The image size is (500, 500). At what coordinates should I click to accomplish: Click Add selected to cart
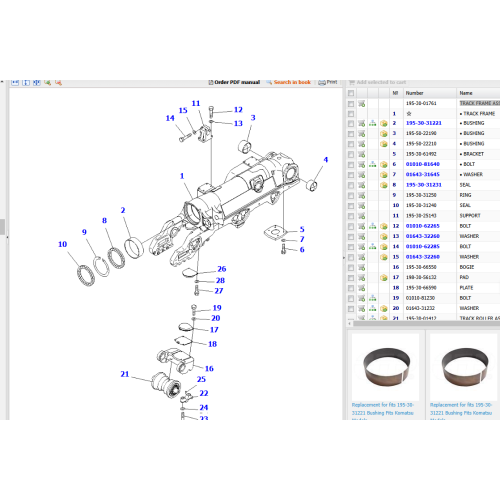377,82
